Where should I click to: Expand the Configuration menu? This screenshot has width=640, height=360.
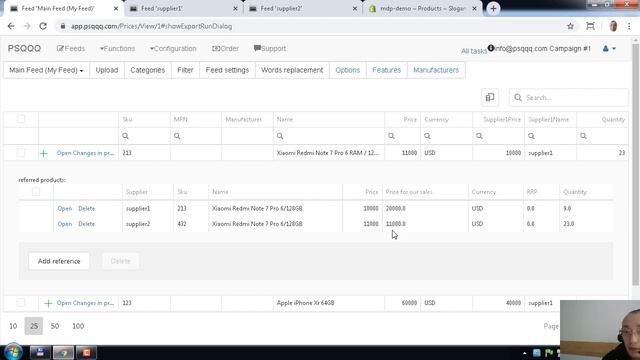[173, 49]
